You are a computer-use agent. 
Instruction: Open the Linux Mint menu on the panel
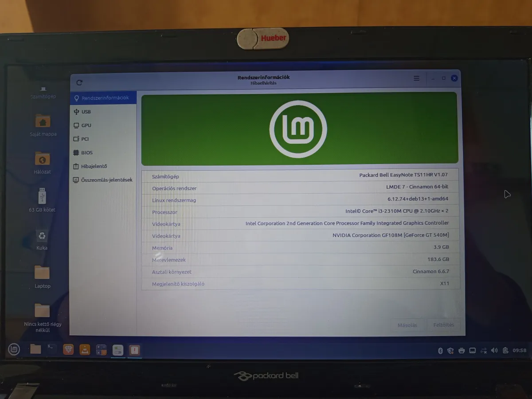(x=14, y=350)
